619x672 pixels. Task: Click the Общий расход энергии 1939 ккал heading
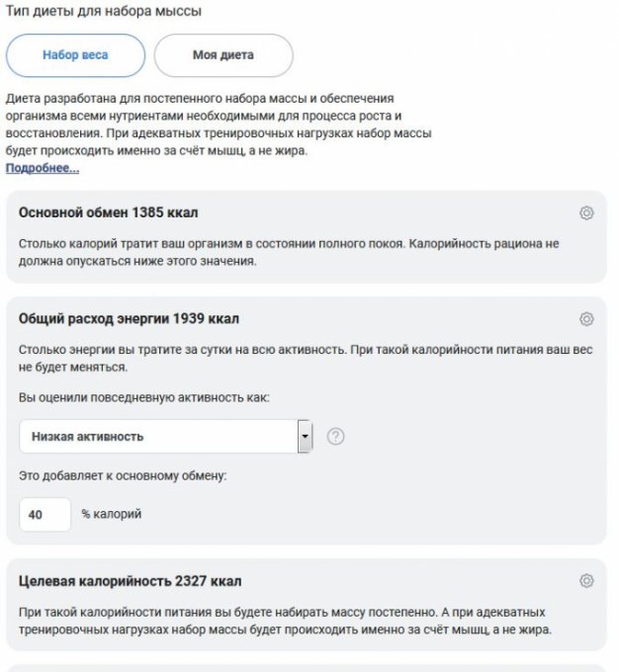[129, 318]
